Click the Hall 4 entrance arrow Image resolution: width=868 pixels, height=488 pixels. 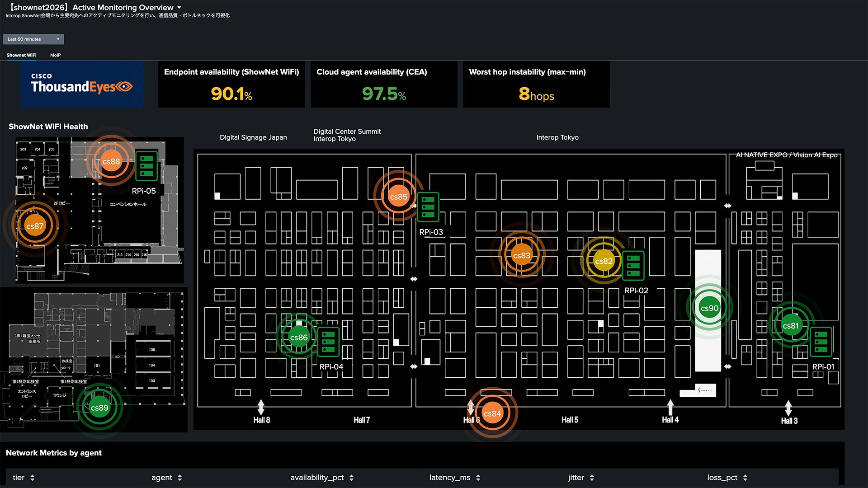click(670, 407)
